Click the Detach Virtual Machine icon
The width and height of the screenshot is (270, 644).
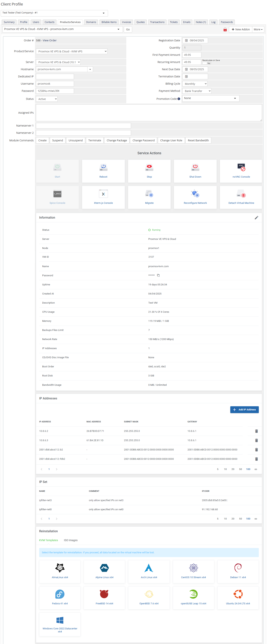point(241,194)
